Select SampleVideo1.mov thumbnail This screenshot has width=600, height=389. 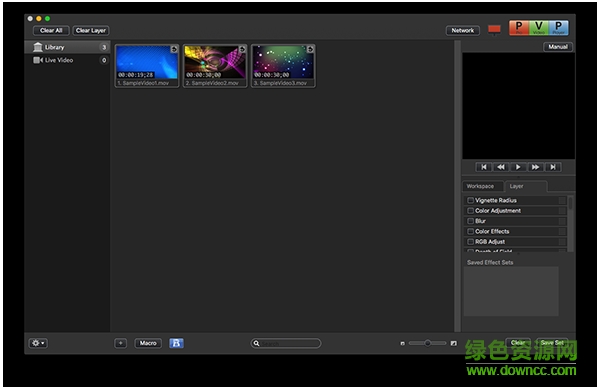(x=147, y=66)
